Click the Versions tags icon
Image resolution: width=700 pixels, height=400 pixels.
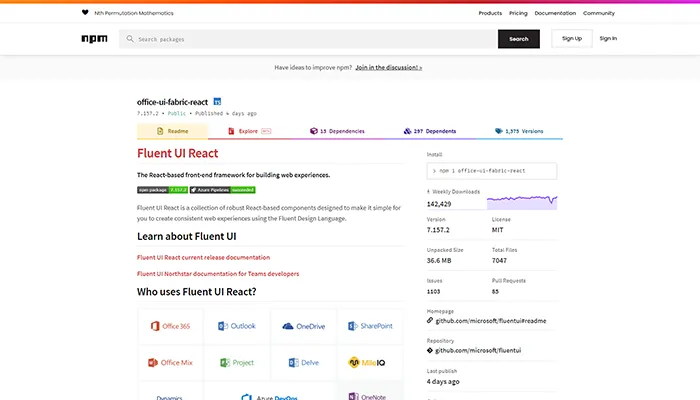499,131
